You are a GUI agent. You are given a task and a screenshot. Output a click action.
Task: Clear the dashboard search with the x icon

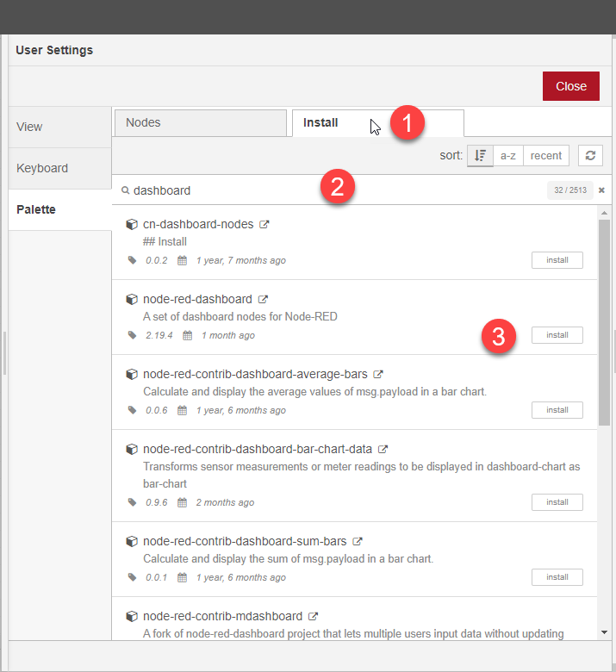(601, 190)
